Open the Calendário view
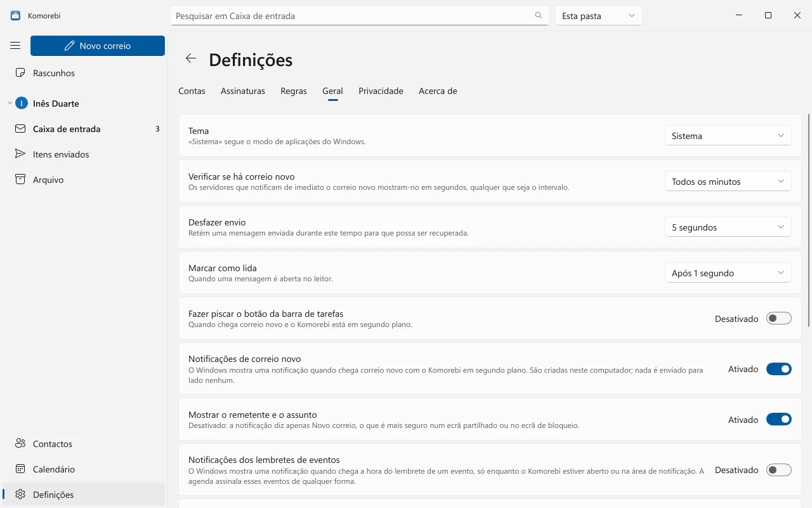Screen dimensions: 812x508 point(84,469)
